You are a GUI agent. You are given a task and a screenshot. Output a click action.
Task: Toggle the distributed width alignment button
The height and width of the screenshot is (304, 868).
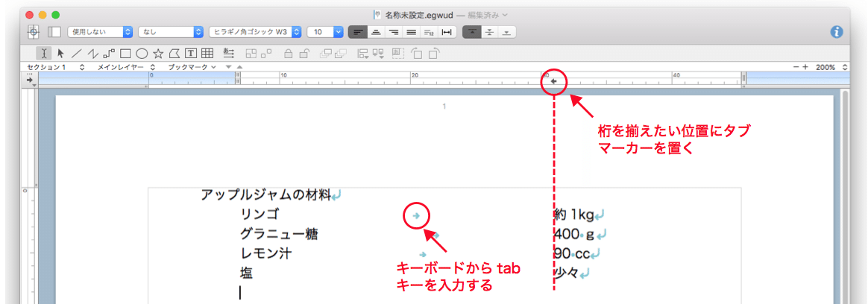point(446,32)
